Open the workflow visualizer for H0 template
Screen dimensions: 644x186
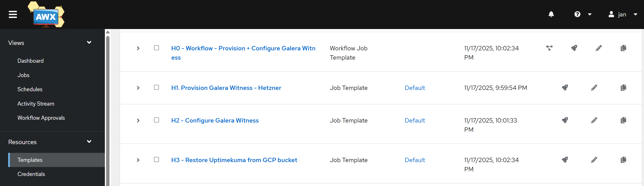(549, 48)
